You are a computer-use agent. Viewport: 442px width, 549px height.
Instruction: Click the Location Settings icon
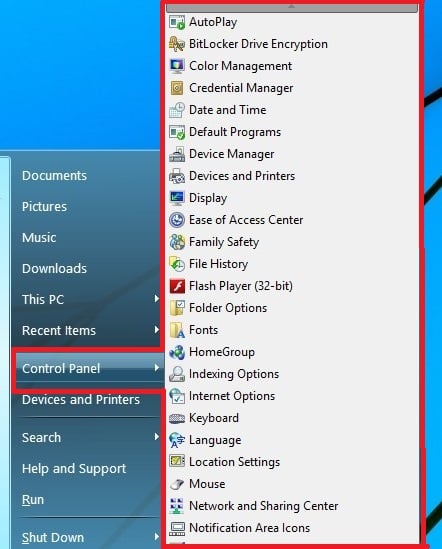click(x=177, y=462)
